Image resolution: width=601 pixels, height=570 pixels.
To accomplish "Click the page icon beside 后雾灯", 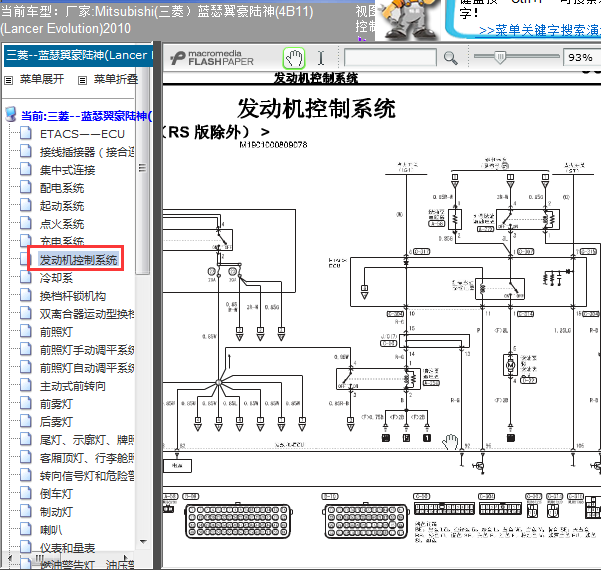I will [26, 422].
